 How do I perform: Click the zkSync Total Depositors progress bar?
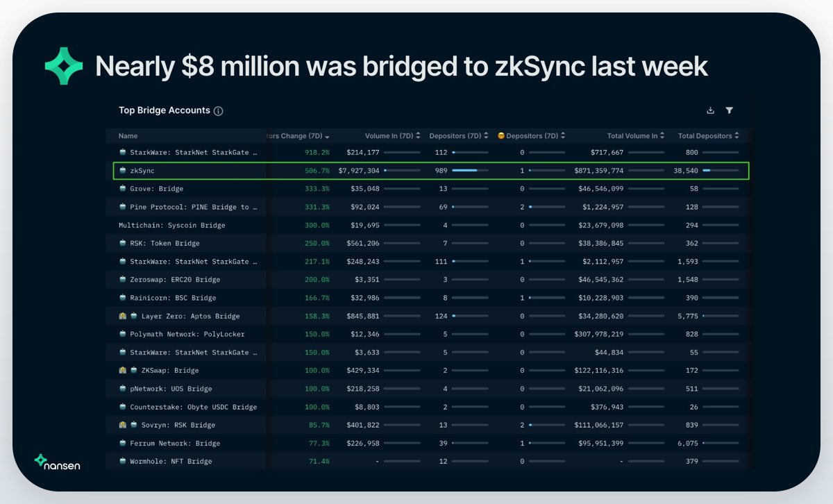[x=721, y=170]
